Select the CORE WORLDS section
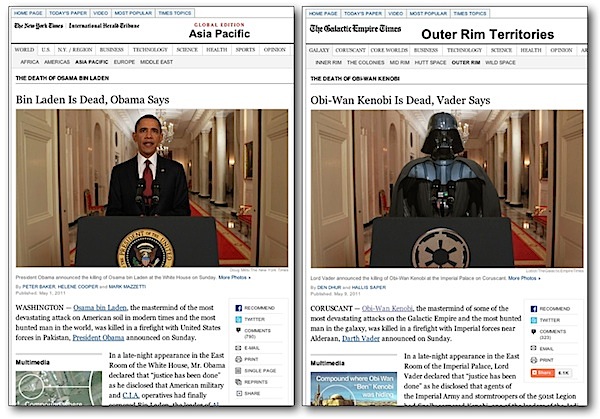 coord(389,50)
